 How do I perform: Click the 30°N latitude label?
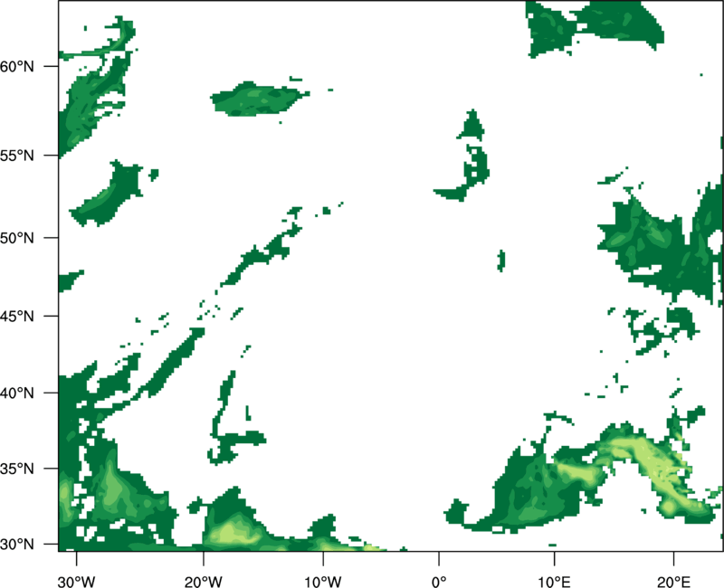tap(16, 545)
